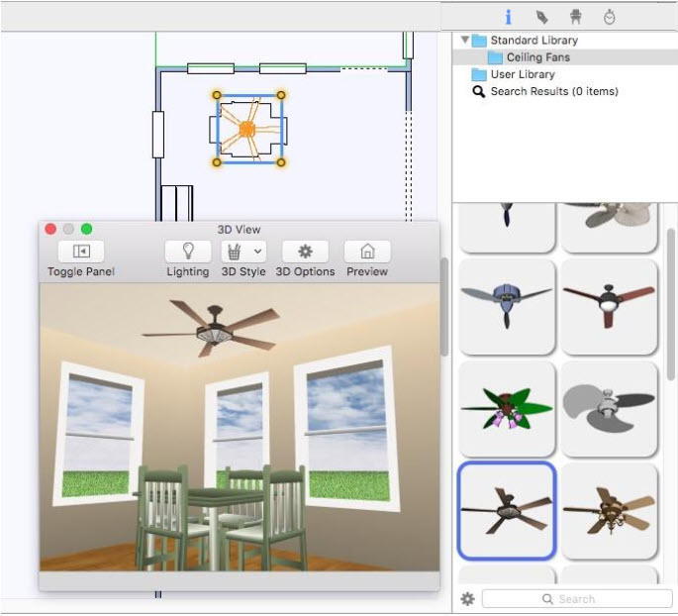678x616 pixels.
Task: Select the Standard Library folder
Action: [525, 41]
